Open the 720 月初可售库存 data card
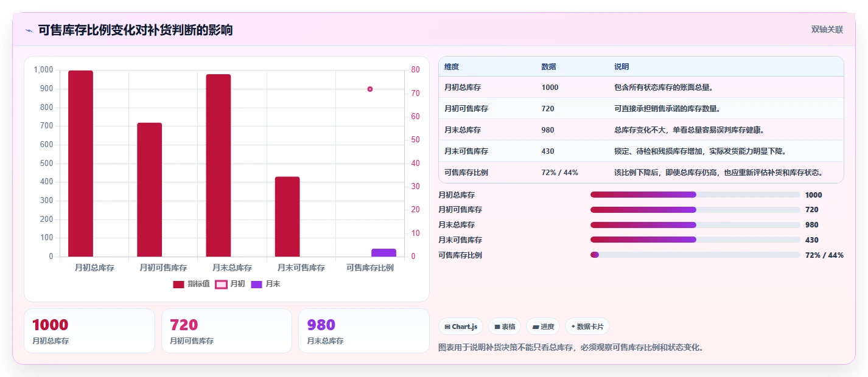Screen dimensions: 868x377 (x=226, y=331)
